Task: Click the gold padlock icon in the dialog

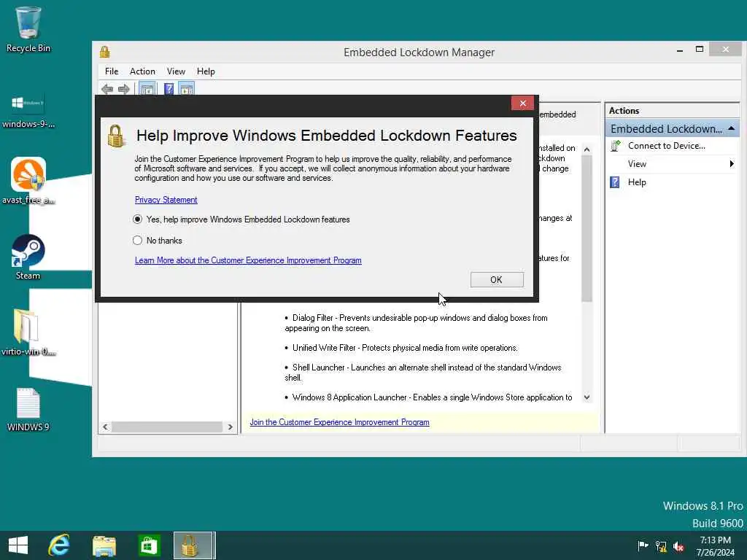Action: [116, 136]
